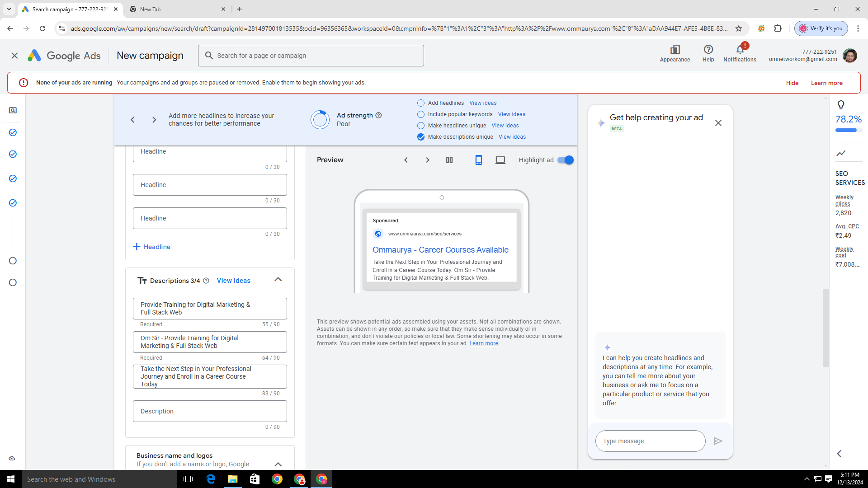Open the Help icon menu
The width and height of the screenshot is (868, 488).
[x=708, y=49]
